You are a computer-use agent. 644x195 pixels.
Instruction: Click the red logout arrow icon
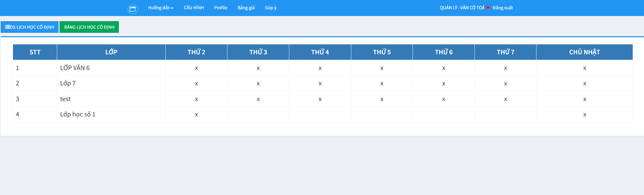488,8
